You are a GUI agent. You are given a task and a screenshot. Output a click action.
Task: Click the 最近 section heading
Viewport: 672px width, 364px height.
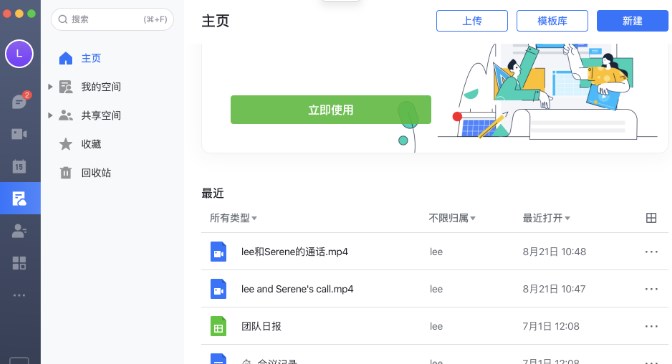tap(213, 193)
